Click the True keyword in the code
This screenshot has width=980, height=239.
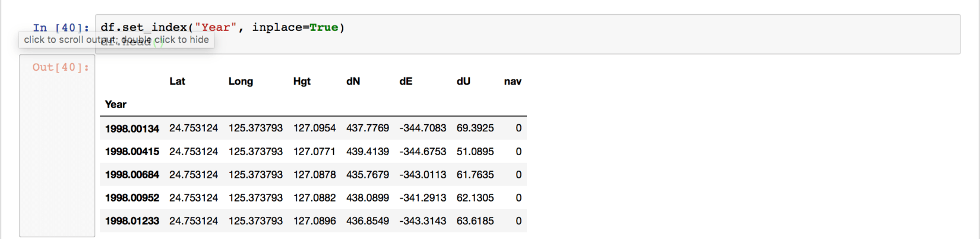(x=324, y=27)
